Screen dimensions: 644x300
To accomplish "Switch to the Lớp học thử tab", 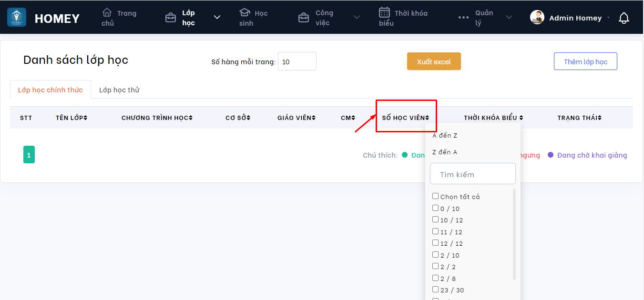I will click(x=119, y=90).
